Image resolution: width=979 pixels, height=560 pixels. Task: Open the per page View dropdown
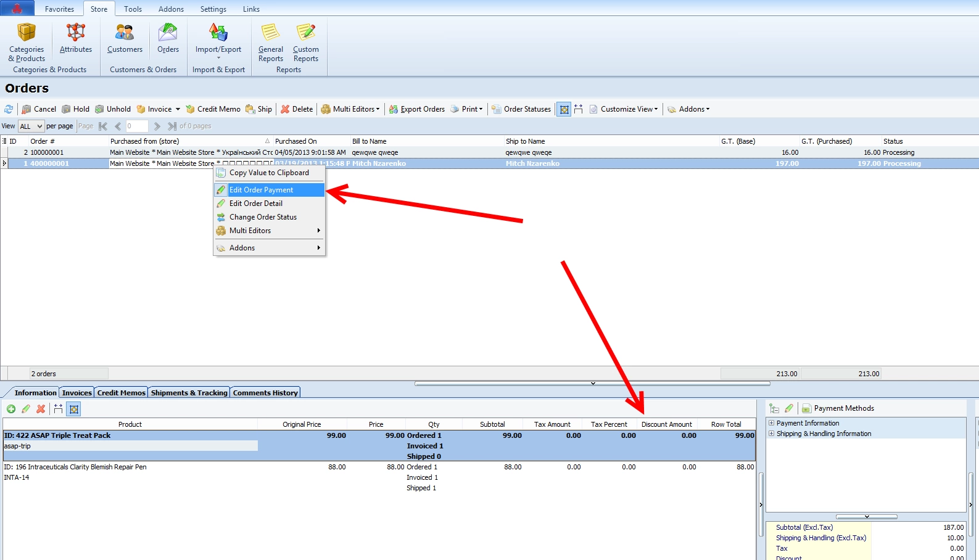tap(31, 126)
